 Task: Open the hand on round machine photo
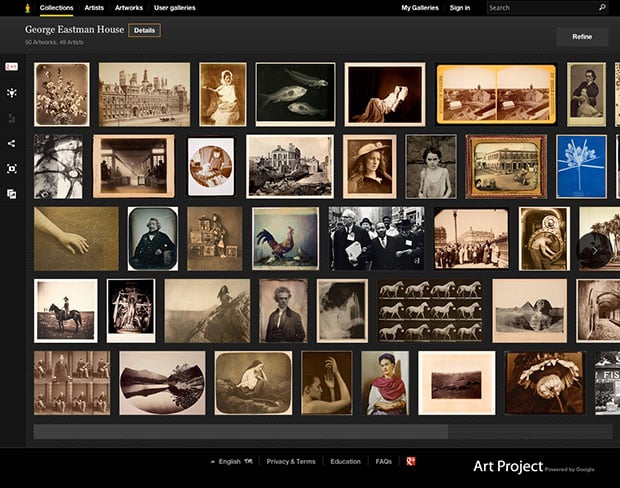pos(544,238)
